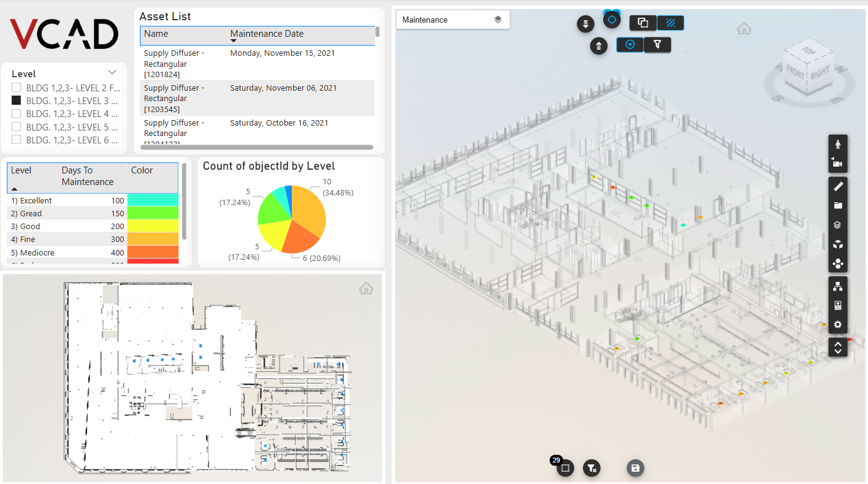Collapse the viewer toolbar with double chevron
Screen dimensions: 868x484
pyautogui.click(x=837, y=347)
